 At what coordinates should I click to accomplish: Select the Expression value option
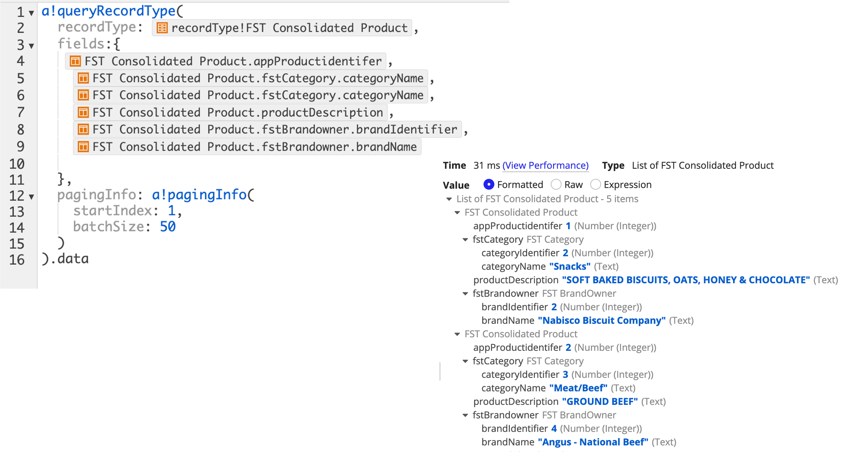click(x=595, y=184)
